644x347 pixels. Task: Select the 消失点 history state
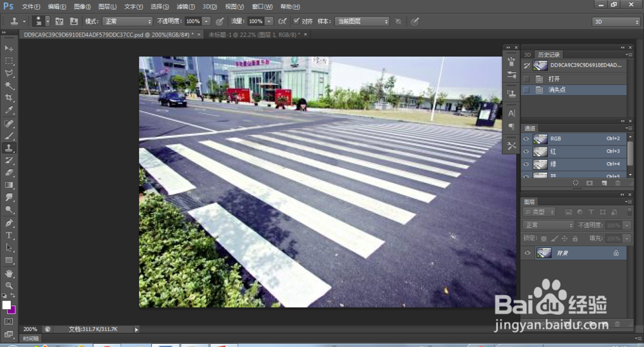click(x=574, y=89)
